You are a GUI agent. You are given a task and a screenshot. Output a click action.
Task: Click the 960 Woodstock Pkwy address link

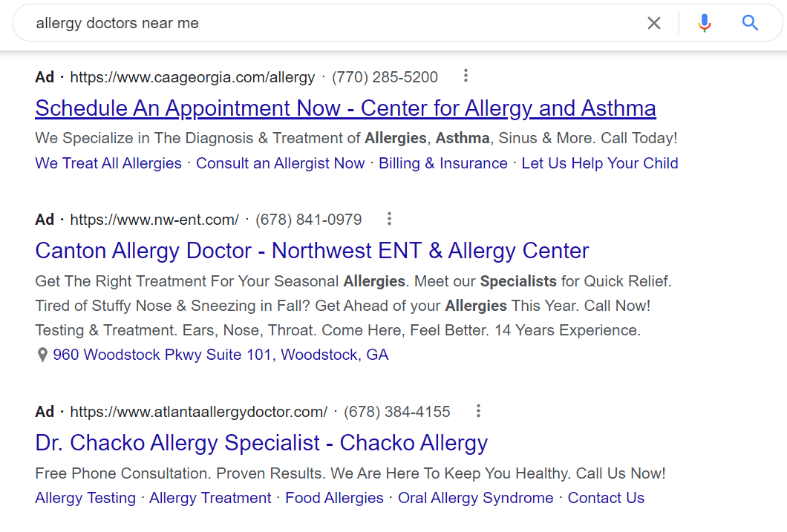(223, 355)
